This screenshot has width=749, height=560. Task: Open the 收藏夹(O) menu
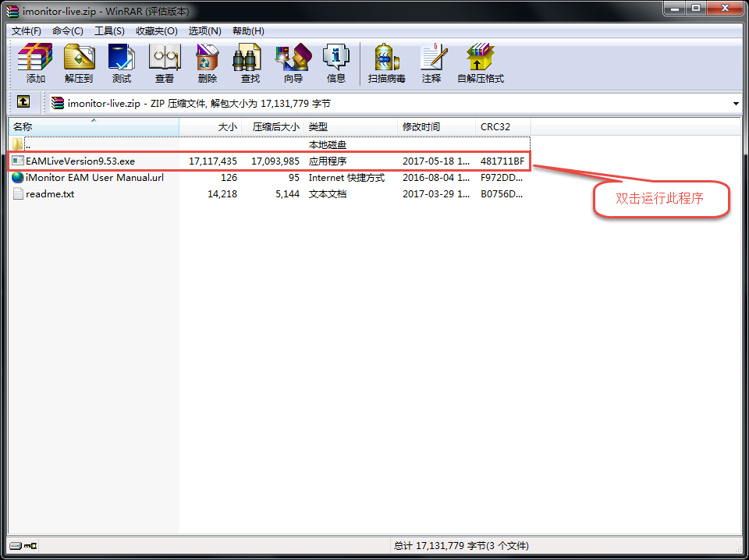coord(157,31)
